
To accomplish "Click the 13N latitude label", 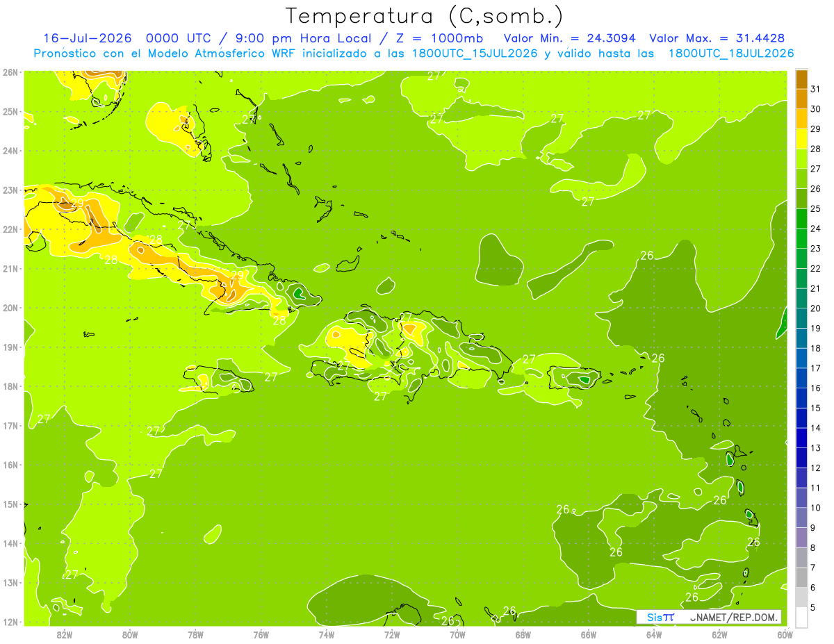I will point(10,582).
